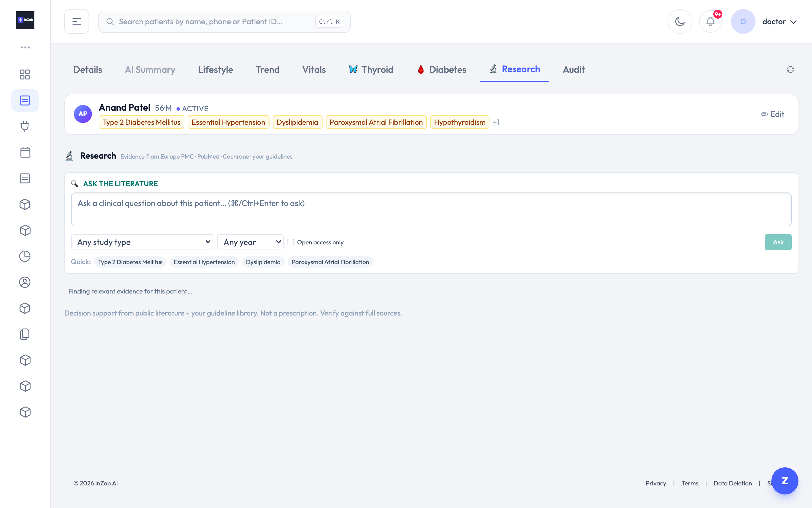The height and width of the screenshot is (508, 812).
Task: Open the Privacy footer link
Action: point(656,483)
